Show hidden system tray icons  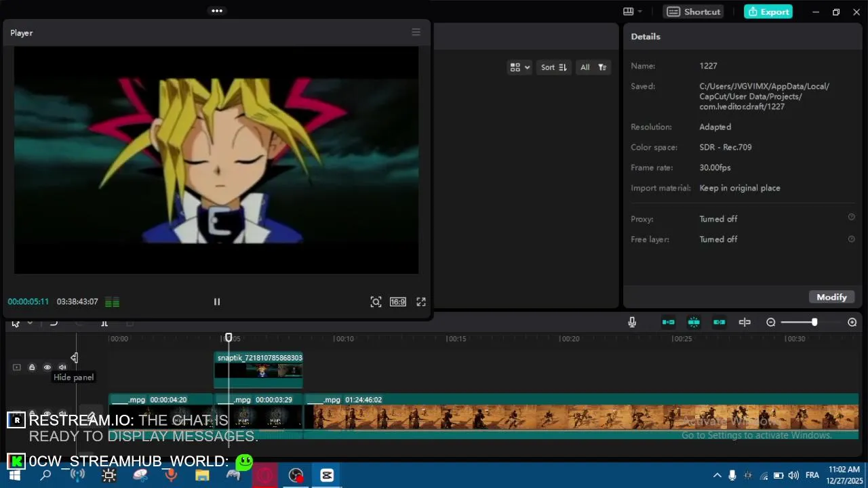pyautogui.click(x=717, y=475)
